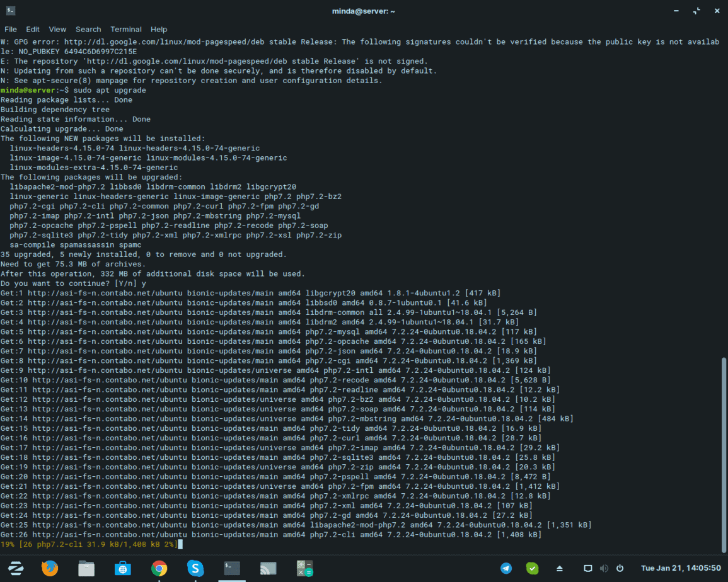Click the Get:25 libapache2-mod-php7.2 line
The image size is (728, 582).
point(296,525)
